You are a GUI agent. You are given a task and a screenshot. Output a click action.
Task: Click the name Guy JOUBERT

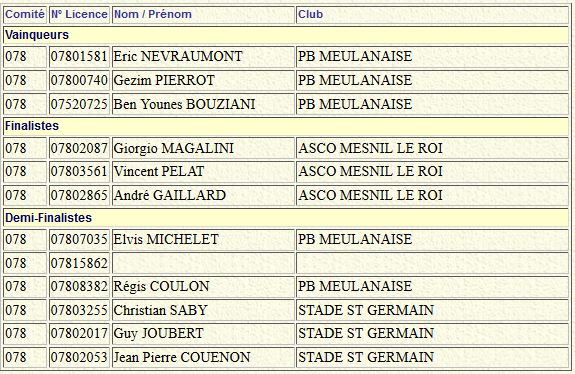(158, 333)
